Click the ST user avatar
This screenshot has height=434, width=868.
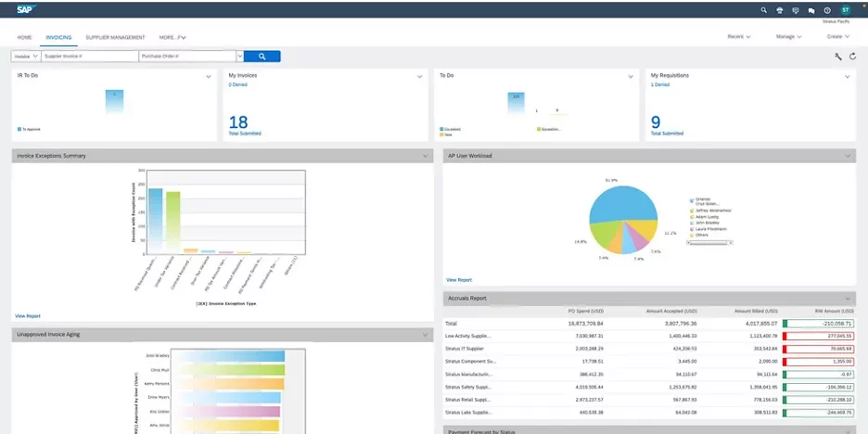tap(845, 10)
